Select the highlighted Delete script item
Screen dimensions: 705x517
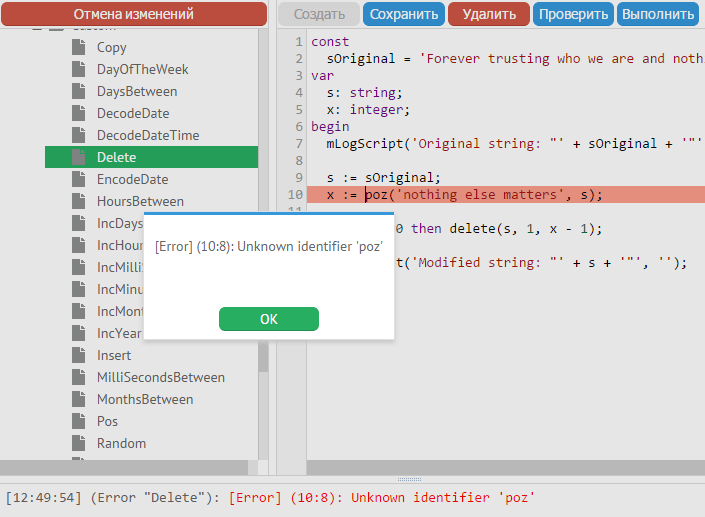117,158
